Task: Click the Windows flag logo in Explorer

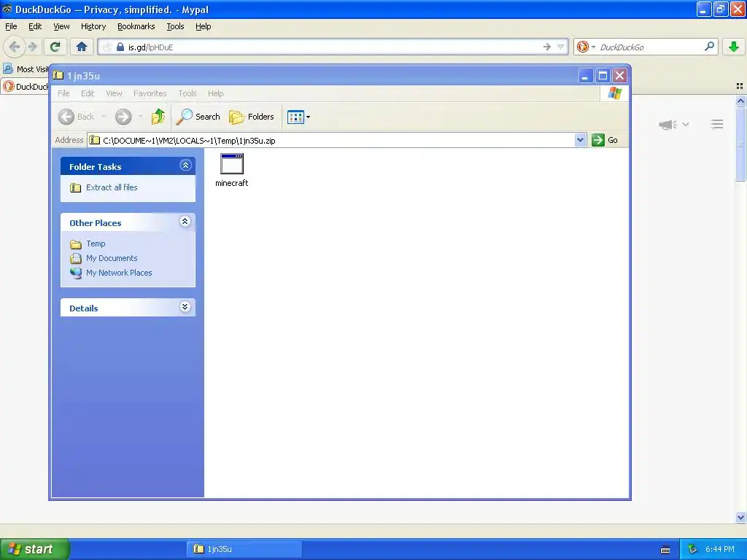Action: coord(614,93)
